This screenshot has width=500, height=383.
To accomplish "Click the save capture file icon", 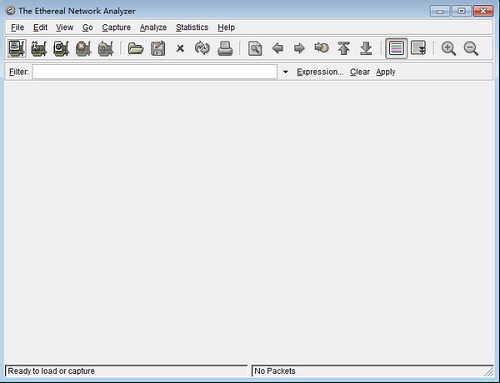I will tap(158, 49).
